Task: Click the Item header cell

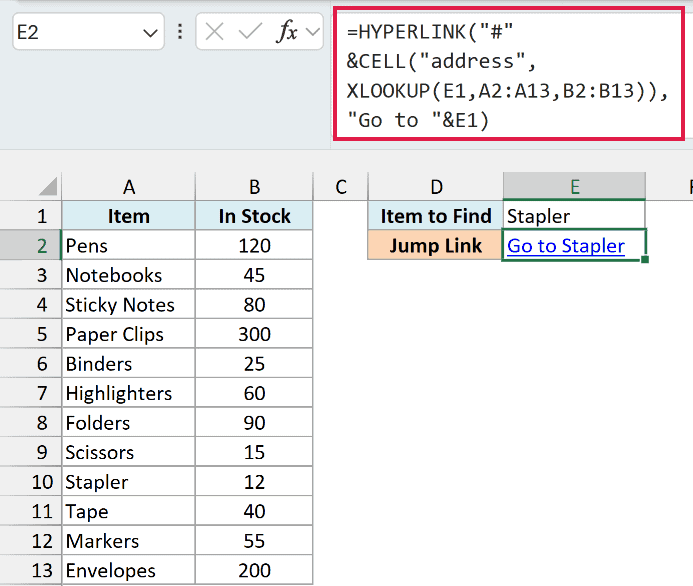Action: click(x=129, y=216)
